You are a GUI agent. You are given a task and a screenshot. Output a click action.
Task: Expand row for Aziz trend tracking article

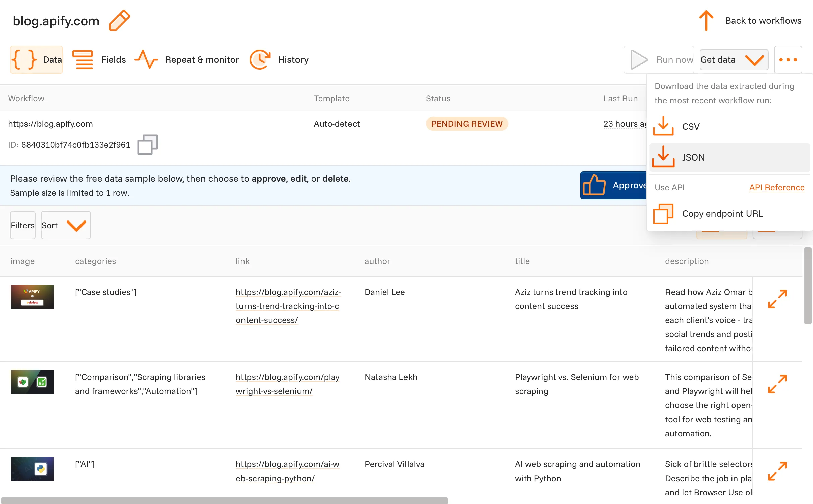point(777,299)
